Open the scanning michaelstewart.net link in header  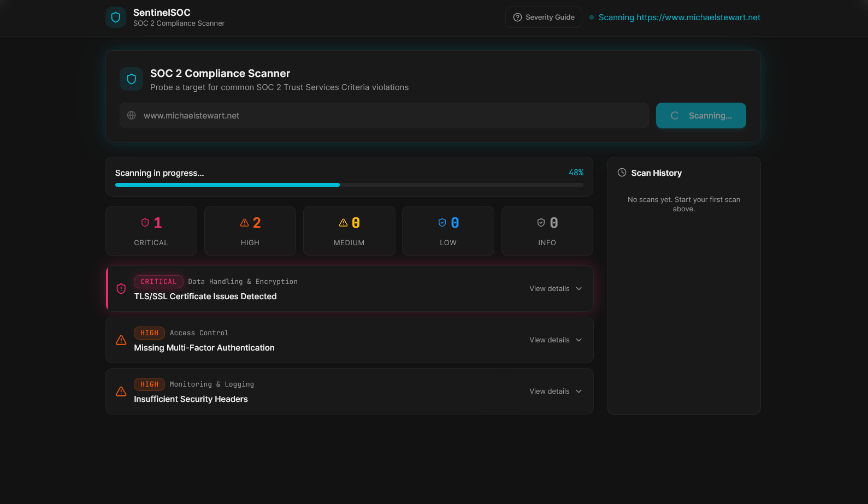coord(679,17)
